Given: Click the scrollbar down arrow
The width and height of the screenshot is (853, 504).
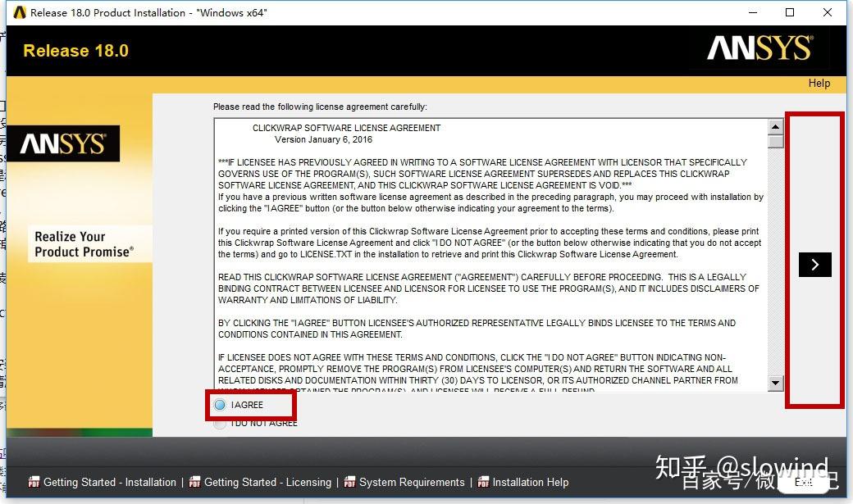Looking at the screenshot, I should click(775, 382).
